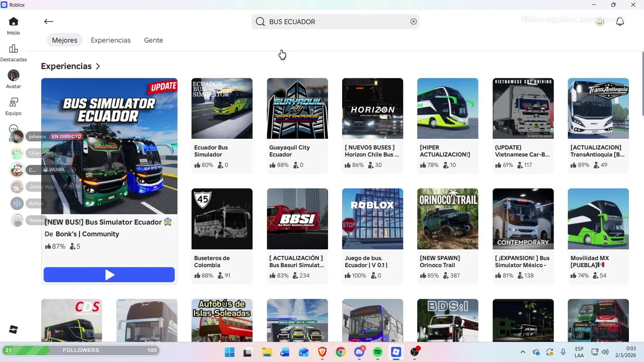Open BBSI Bus Basuri Simulator thumbnail
Screen dimensions: 644x362
(x=297, y=219)
